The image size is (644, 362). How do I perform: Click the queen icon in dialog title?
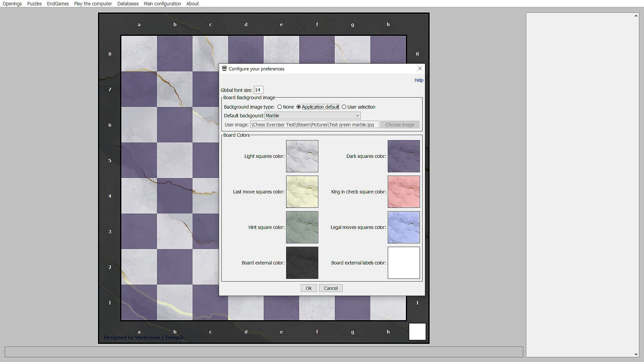[224, 68]
